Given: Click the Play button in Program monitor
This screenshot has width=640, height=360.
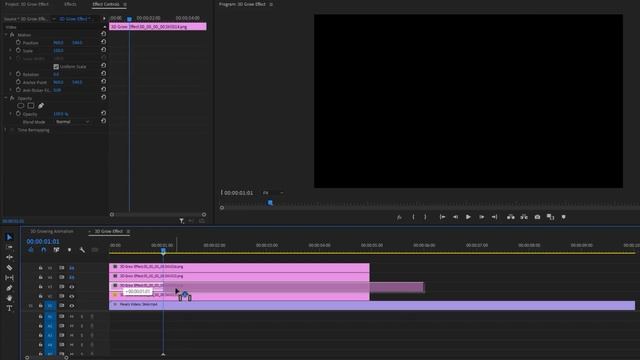Looking at the screenshot, I should click(x=468, y=217).
